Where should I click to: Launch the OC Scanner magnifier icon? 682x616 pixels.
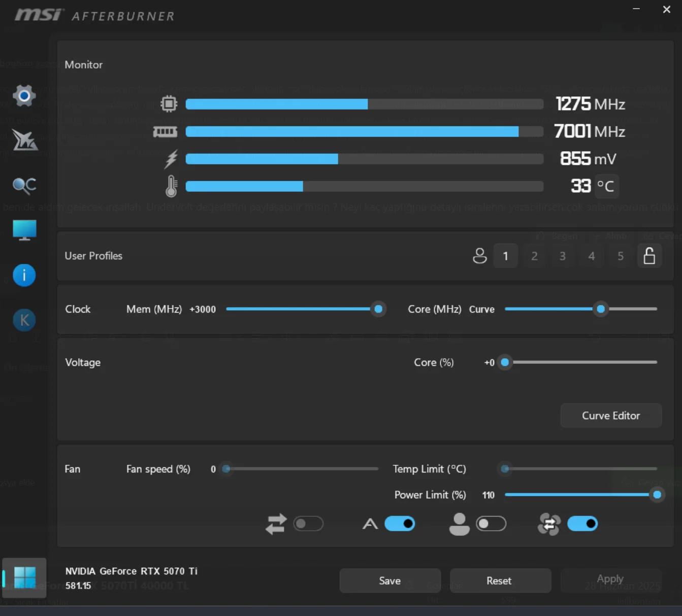pos(24,185)
